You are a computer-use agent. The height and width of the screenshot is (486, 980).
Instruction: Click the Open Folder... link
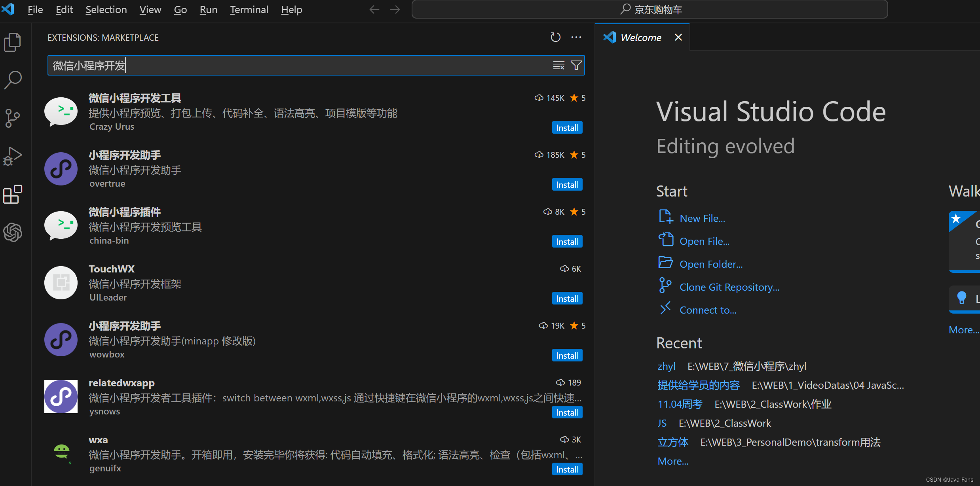tap(711, 264)
